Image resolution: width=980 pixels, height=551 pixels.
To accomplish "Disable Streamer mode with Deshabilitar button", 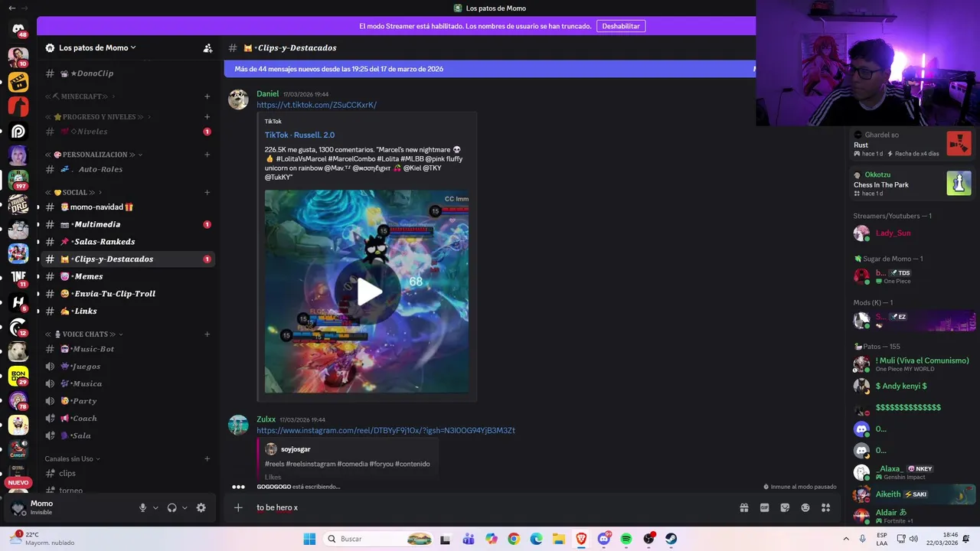I will click(621, 26).
